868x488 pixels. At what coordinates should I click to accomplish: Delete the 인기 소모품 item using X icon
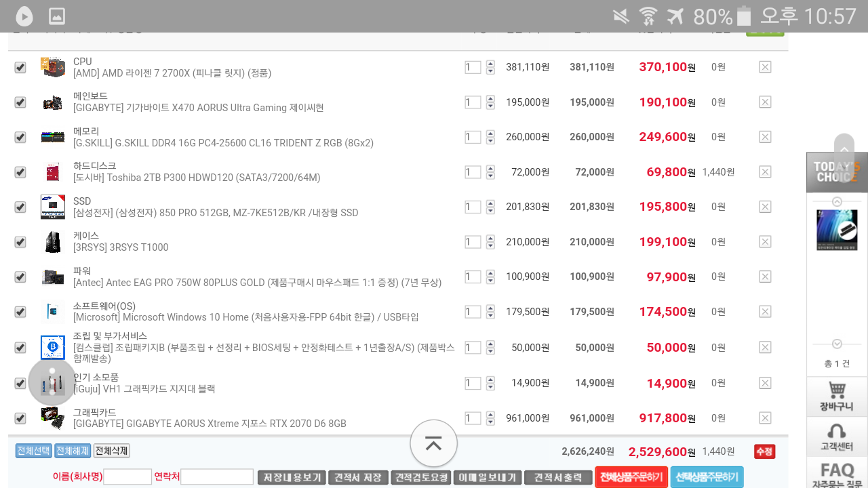(765, 383)
